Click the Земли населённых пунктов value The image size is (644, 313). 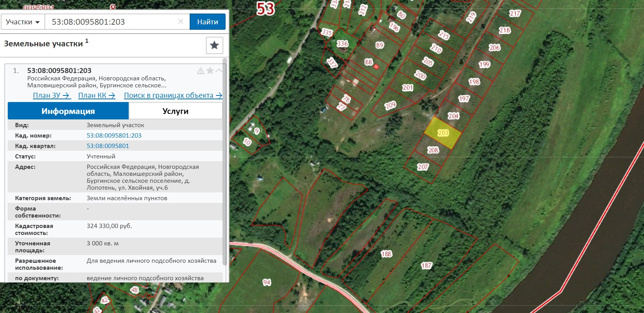[127, 198]
